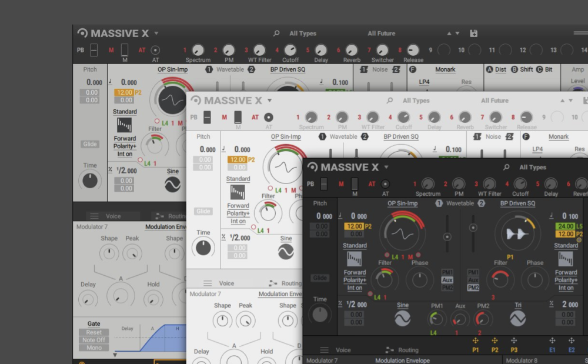Switch to Voice tab in gray window
588x364 pixels.
point(113,216)
